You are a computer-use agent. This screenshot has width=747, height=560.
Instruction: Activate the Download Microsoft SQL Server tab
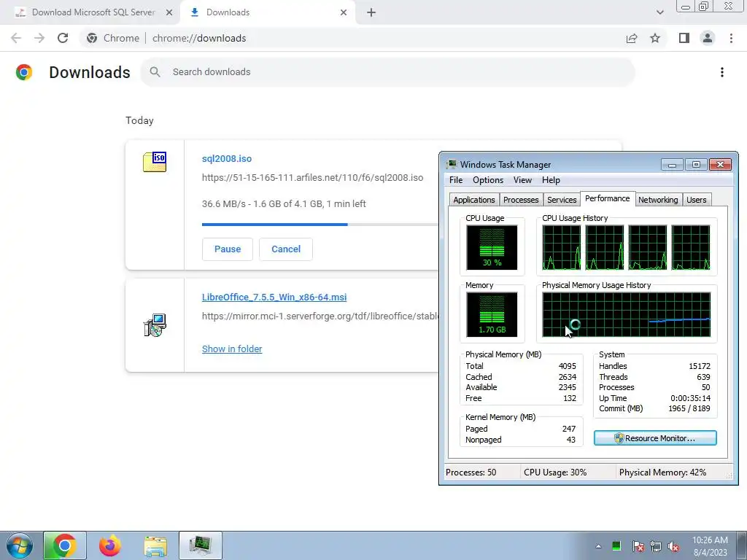(93, 12)
